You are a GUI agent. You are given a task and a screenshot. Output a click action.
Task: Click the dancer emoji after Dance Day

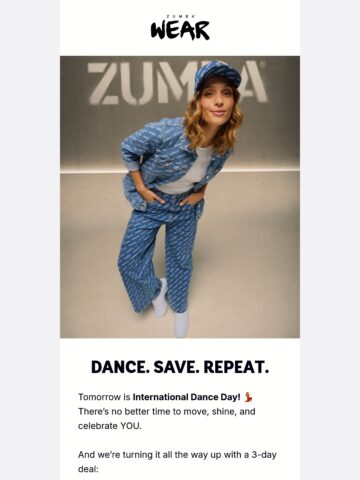point(249,397)
